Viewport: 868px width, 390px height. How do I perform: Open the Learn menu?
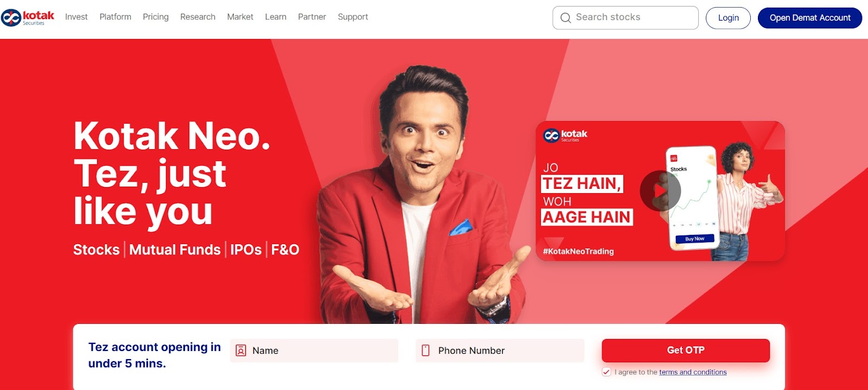tap(276, 17)
